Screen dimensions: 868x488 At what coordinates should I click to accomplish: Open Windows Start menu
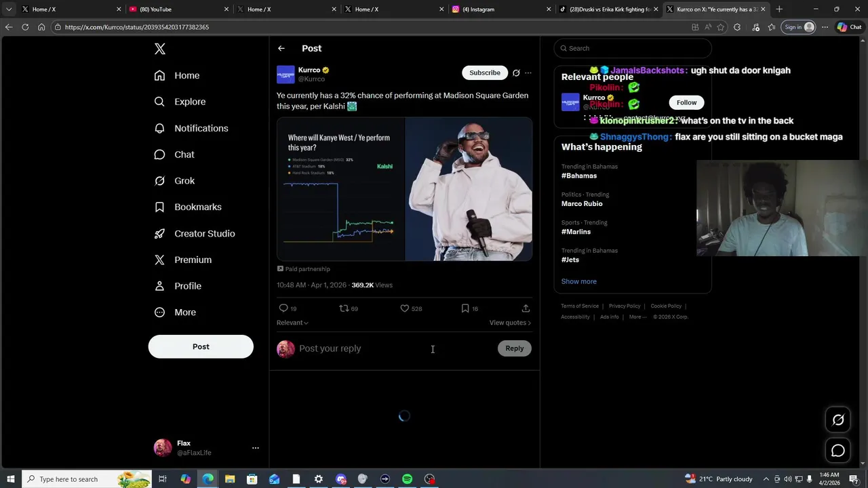coord(10,479)
